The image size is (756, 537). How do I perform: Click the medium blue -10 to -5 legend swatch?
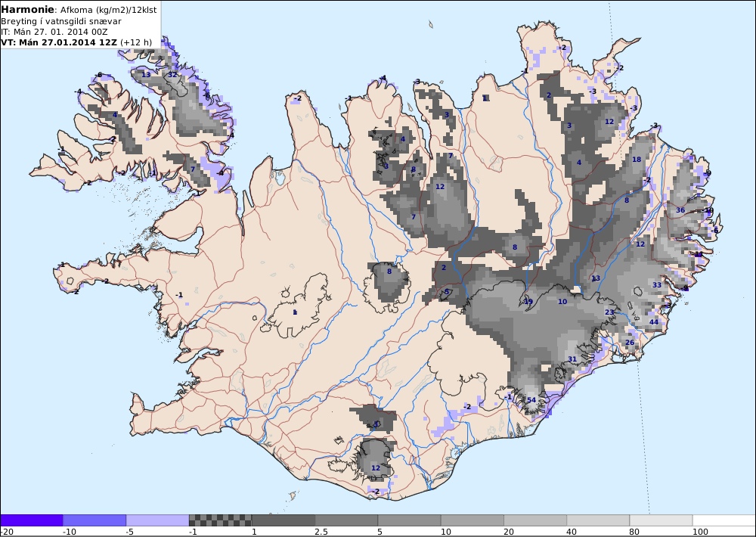[94, 520]
